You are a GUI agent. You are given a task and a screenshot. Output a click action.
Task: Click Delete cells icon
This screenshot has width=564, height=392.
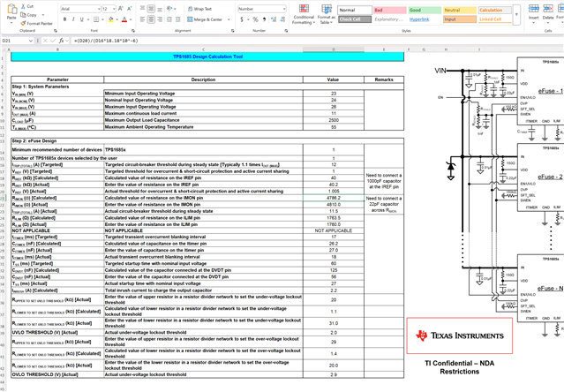click(548, 9)
